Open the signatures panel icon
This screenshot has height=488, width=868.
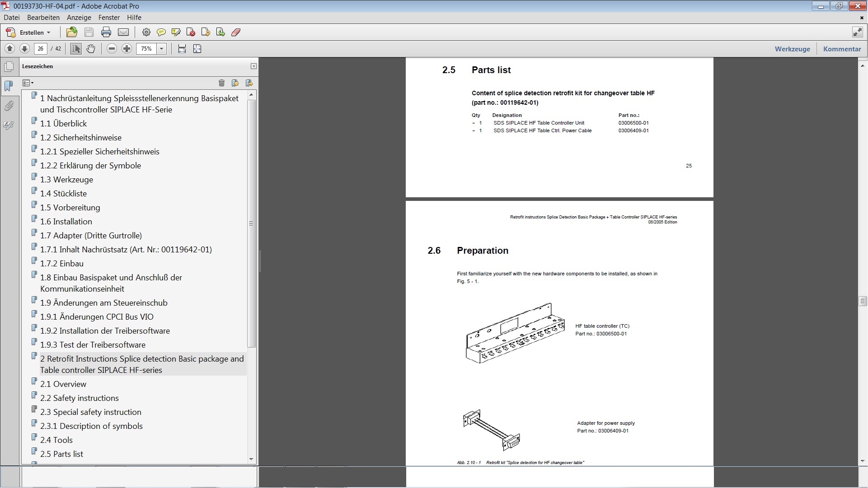(x=9, y=125)
